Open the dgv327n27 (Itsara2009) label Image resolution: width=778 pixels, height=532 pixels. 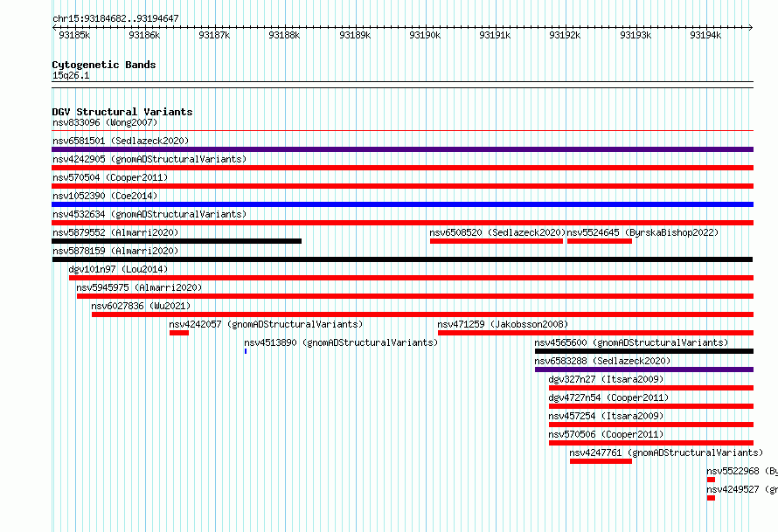(x=606, y=379)
